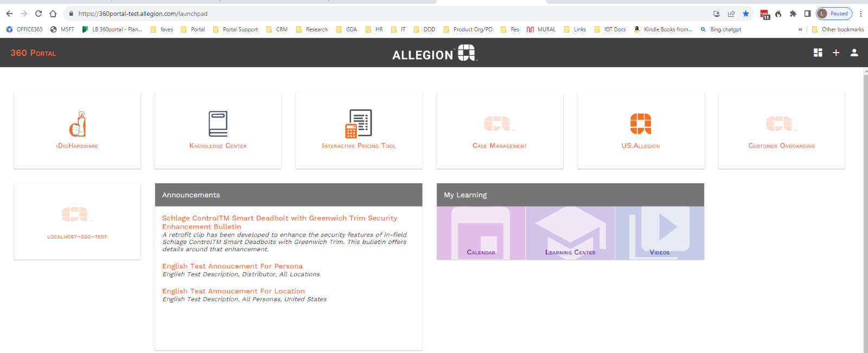Open the CRM bookmark folder

pyautogui.click(x=277, y=29)
